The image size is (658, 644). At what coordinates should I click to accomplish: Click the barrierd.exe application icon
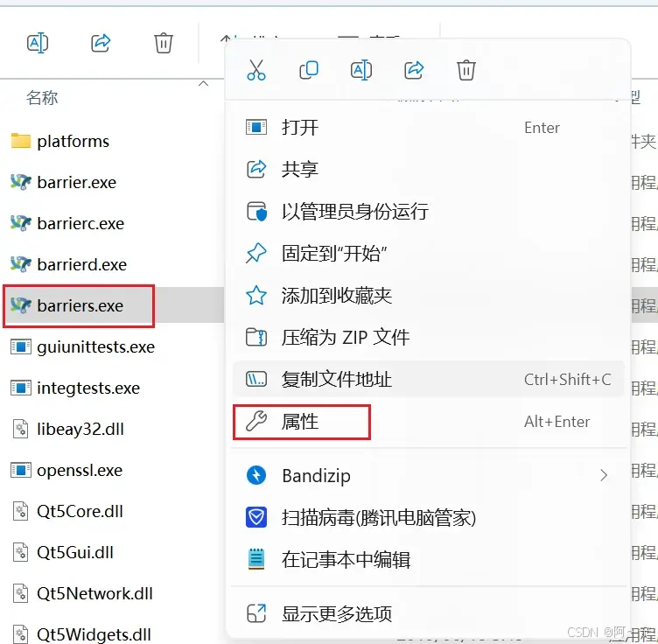(21, 264)
